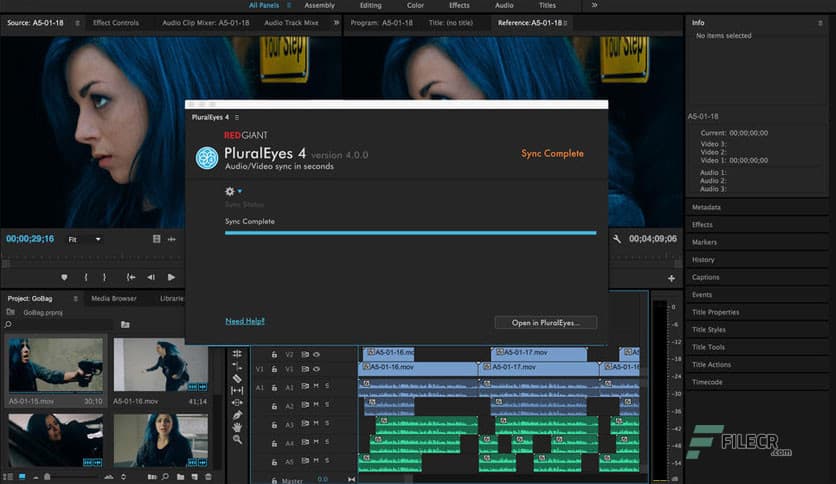Expand workspace overflow chevron menu
The width and height of the screenshot is (836, 484).
point(595,5)
